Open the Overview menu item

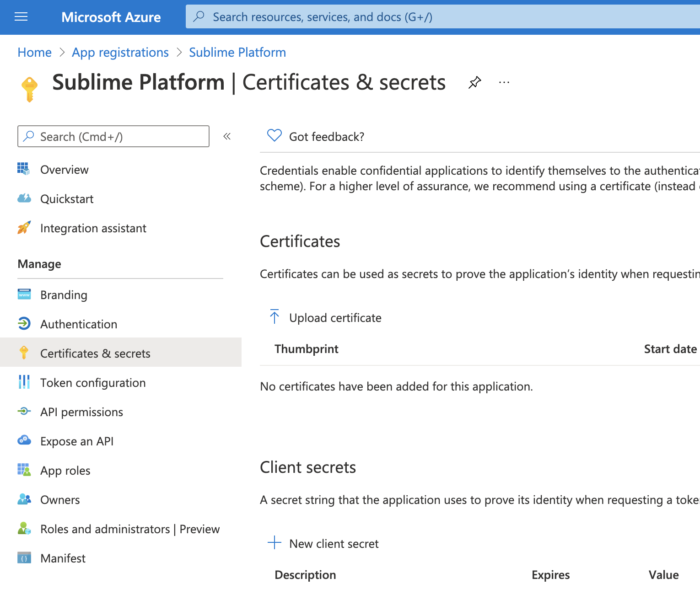point(64,170)
